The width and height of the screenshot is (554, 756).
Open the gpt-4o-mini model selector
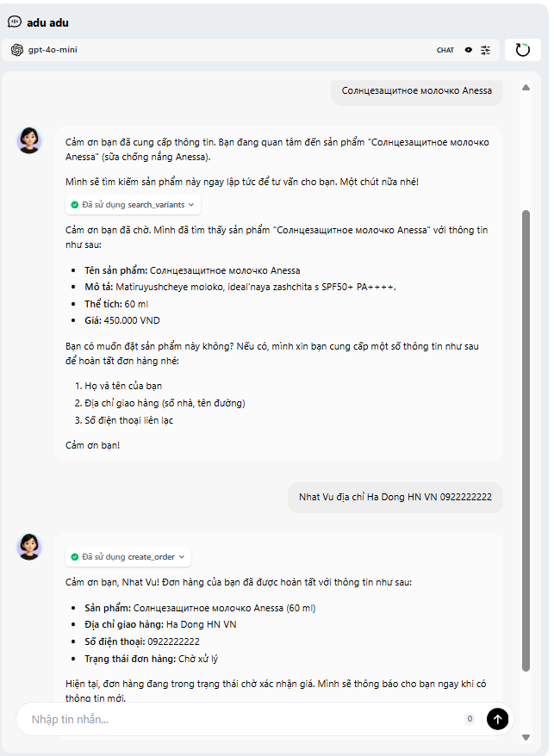click(x=53, y=50)
